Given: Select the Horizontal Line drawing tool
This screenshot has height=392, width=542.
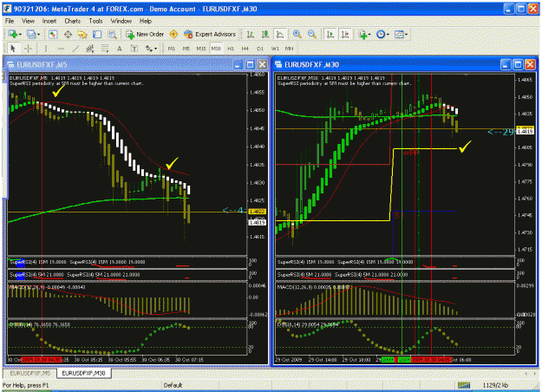Looking at the screenshot, I should point(61,49).
